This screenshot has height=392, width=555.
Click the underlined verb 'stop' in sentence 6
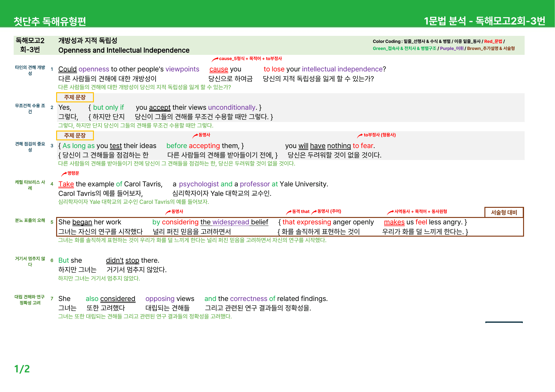(132, 261)
